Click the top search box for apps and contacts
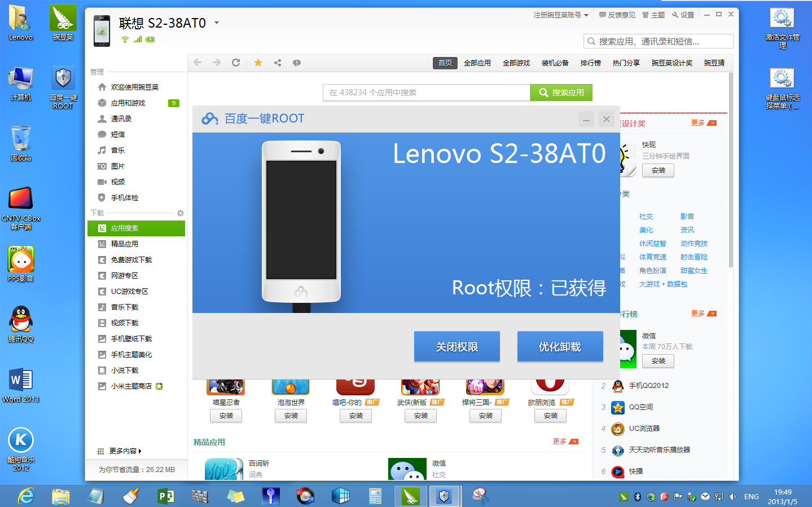 [x=658, y=41]
